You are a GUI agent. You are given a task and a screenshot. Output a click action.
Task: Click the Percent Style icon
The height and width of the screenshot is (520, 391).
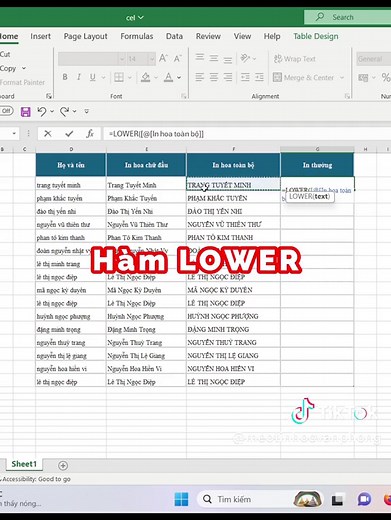[386, 77]
